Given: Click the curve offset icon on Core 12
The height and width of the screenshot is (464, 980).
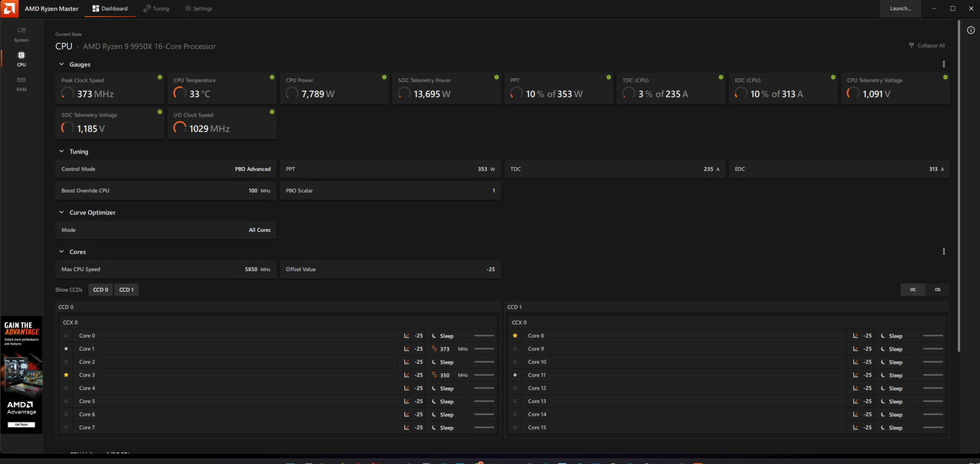Looking at the screenshot, I should pyautogui.click(x=856, y=388).
